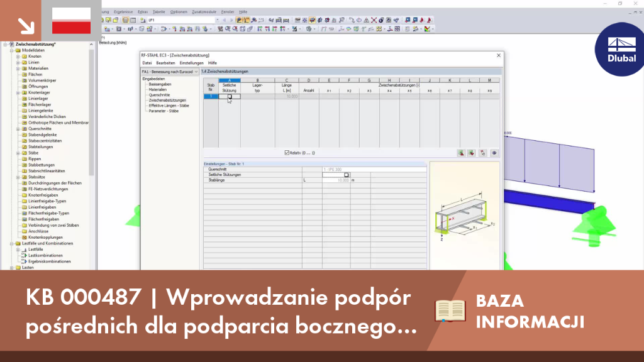This screenshot has width=644, height=362.
Task: Click the member pick icon below table
Action: [x=482, y=153]
